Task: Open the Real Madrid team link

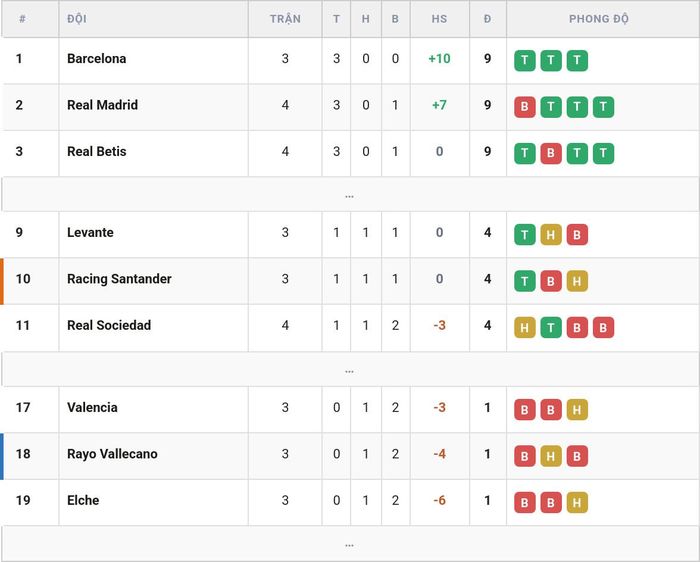Action: point(102,105)
